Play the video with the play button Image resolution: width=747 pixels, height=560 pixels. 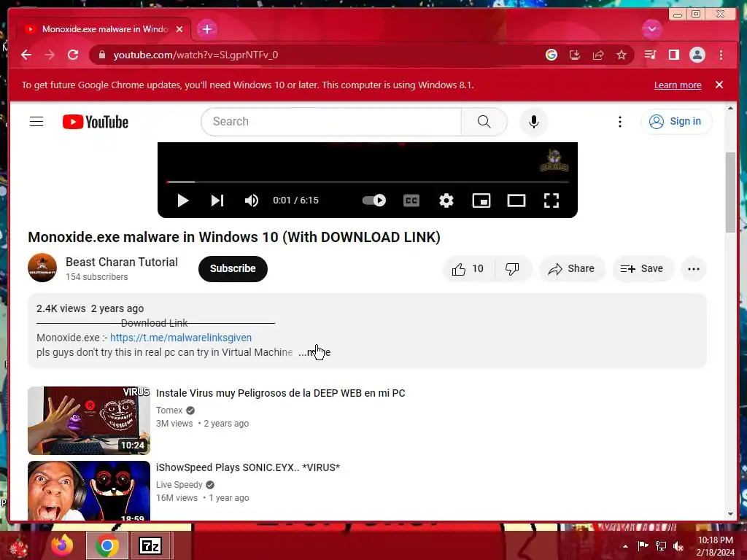coord(183,201)
